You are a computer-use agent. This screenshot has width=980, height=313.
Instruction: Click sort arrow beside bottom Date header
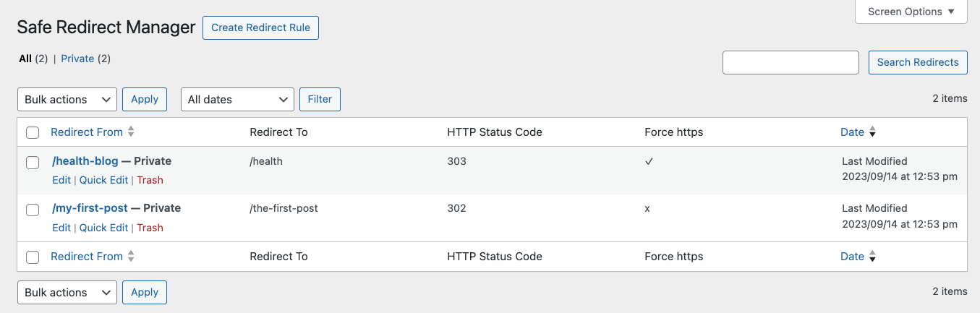tap(872, 257)
